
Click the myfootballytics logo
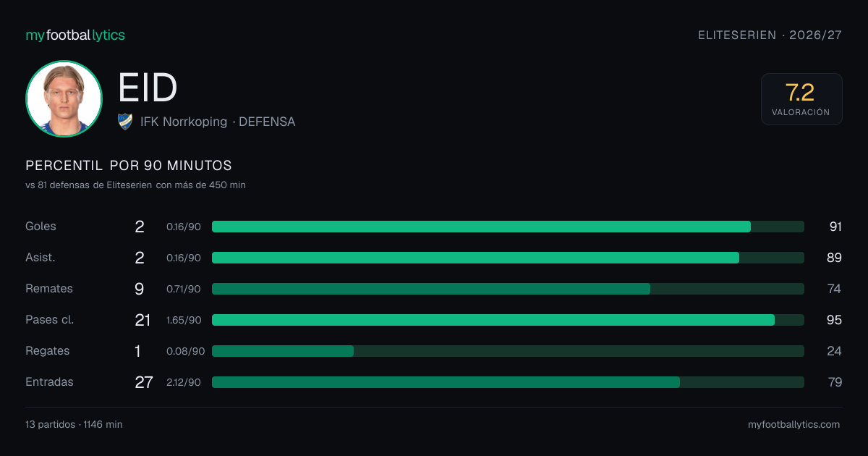75,35
